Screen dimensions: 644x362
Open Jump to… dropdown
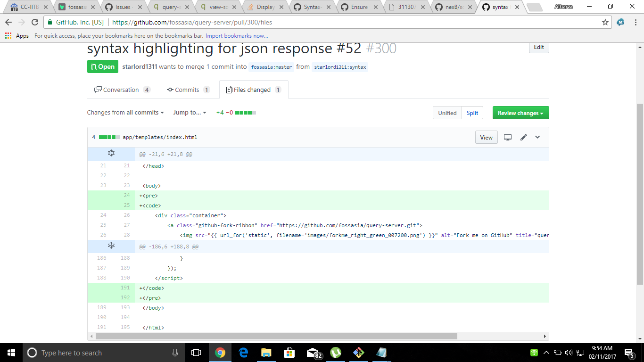click(x=190, y=113)
